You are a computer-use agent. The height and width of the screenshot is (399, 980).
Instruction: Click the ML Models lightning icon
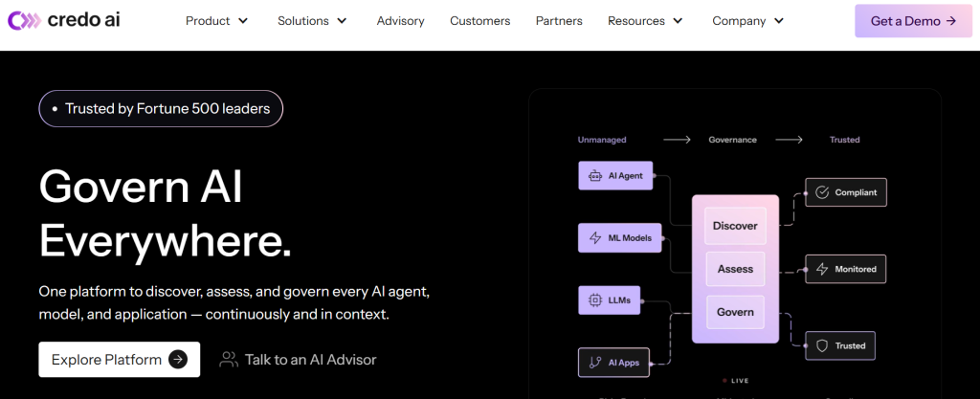594,237
